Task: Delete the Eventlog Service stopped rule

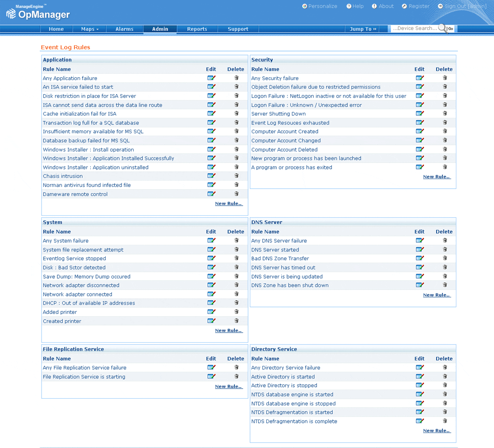Action: [236, 258]
